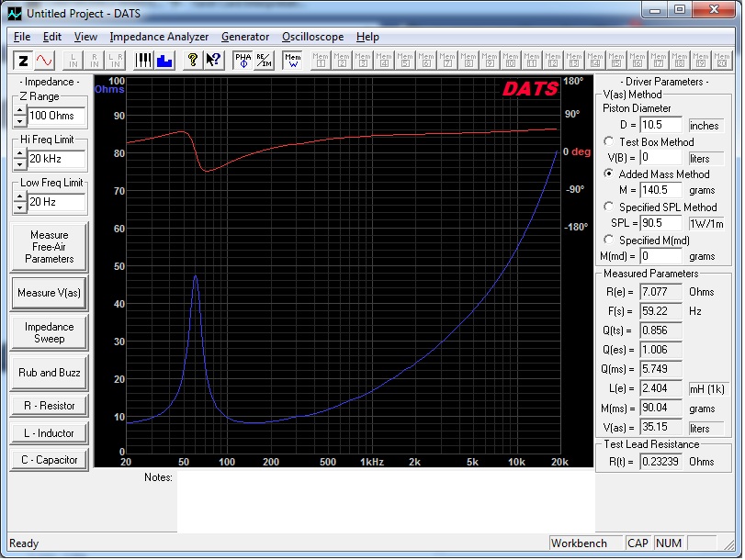Start an Impedance Sweep
The image size is (745, 560).
[49, 332]
